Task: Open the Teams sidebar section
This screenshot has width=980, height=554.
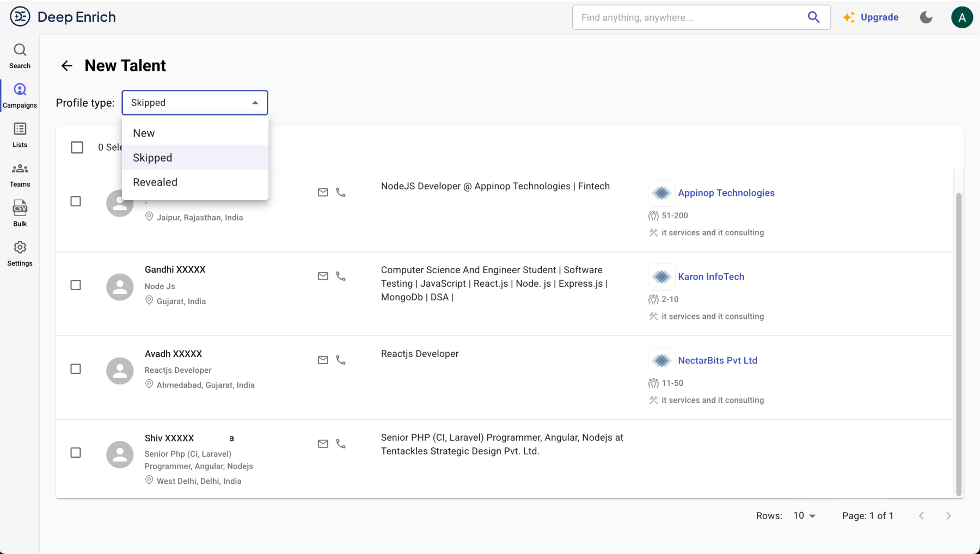Action: point(20,175)
